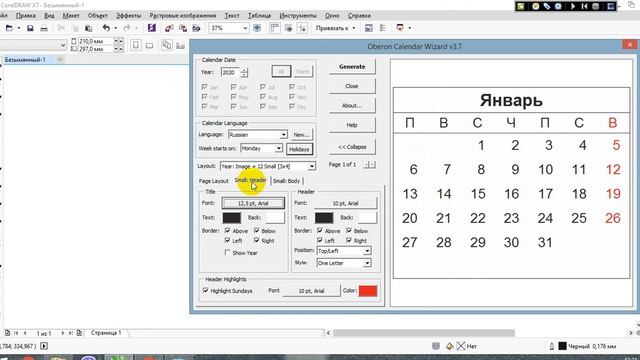Screen dimensions: 640x360
Task: Click the Import icon in toolbar
Action: click(x=169, y=28)
